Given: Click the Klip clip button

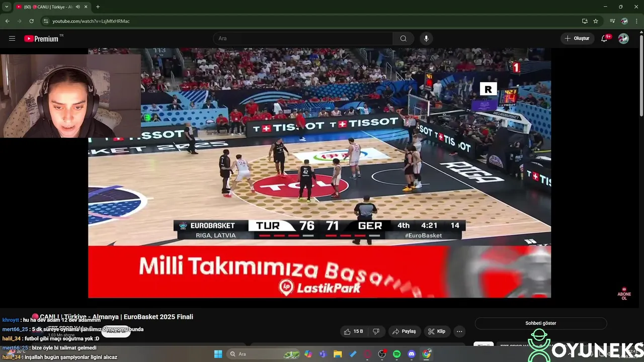Looking at the screenshot, I should coord(437,331).
